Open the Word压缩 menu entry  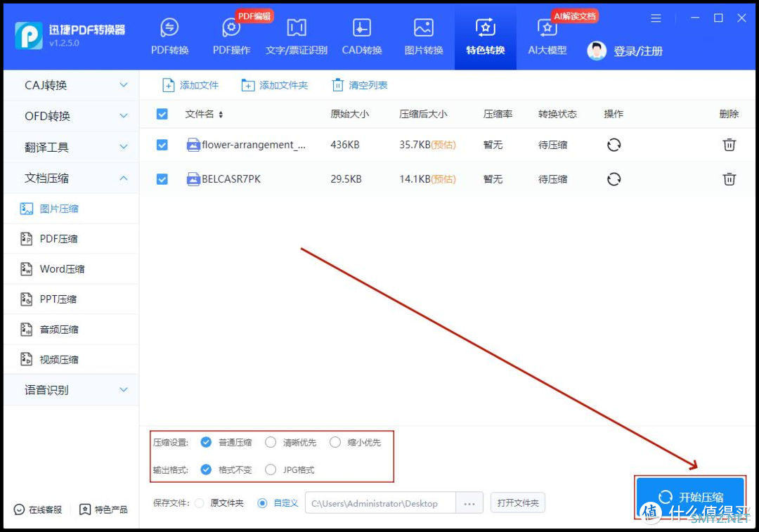tap(71, 268)
